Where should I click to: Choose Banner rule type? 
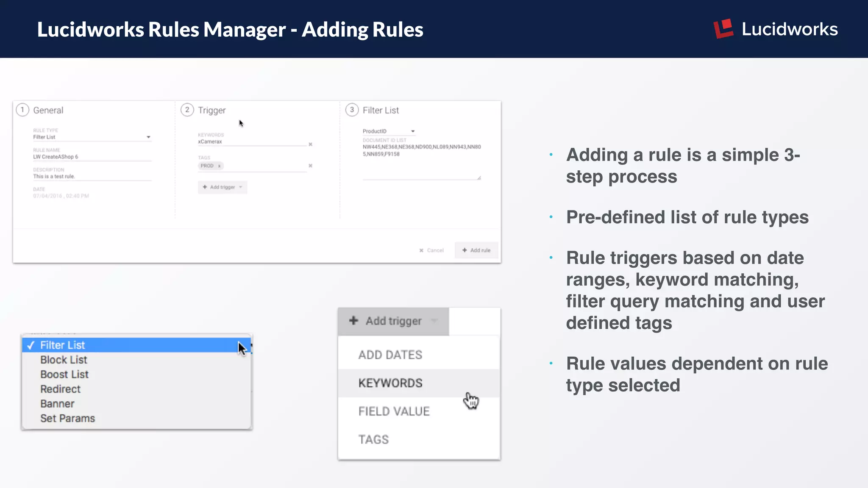click(x=136, y=404)
